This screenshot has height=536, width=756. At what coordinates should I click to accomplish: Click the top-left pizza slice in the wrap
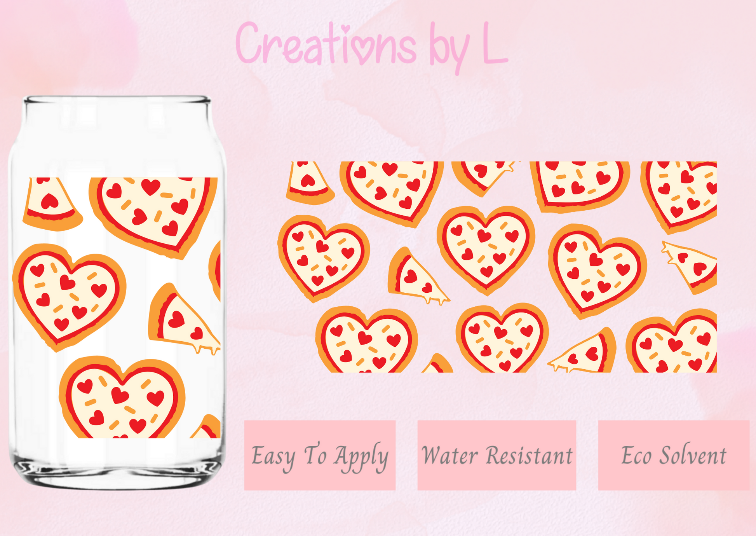pyautogui.click(x=309, y=183)
